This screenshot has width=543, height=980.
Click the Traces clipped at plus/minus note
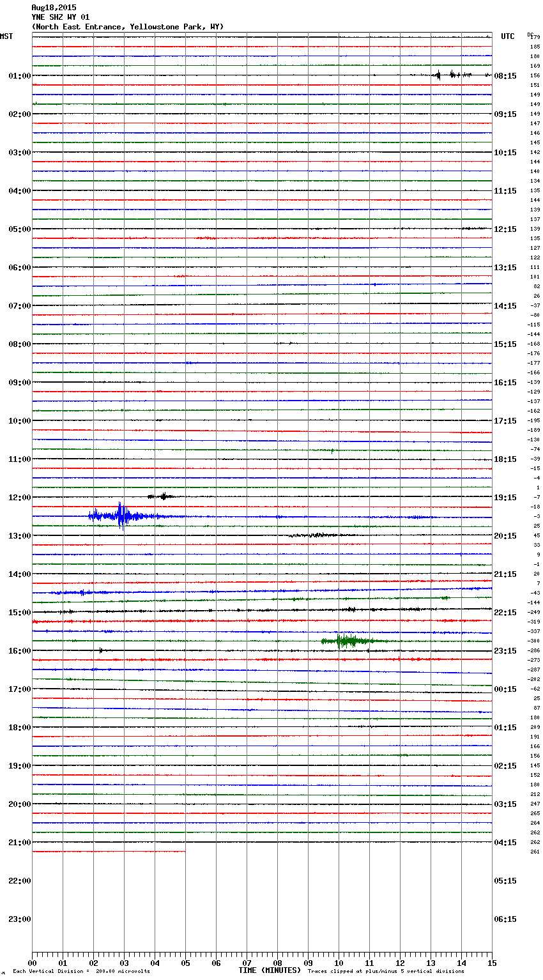tap(386, 972)
